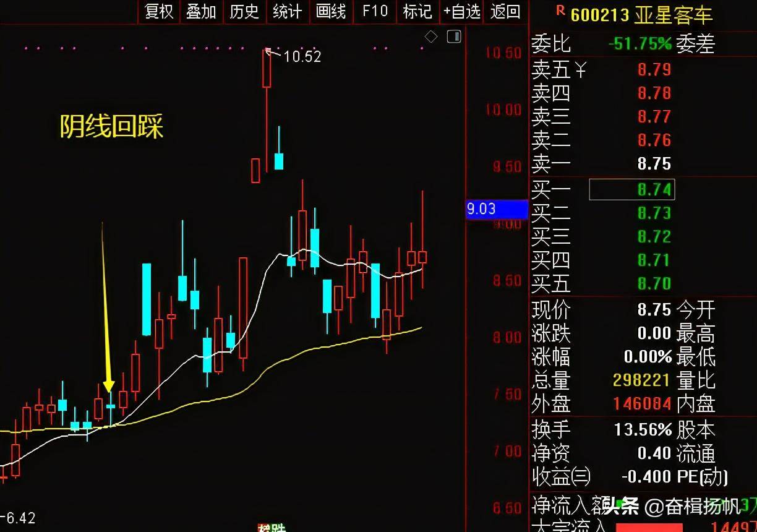The height and width of the screenshot is (532, 757).
Task: Click the 委差 label
Action: [696, 43]
